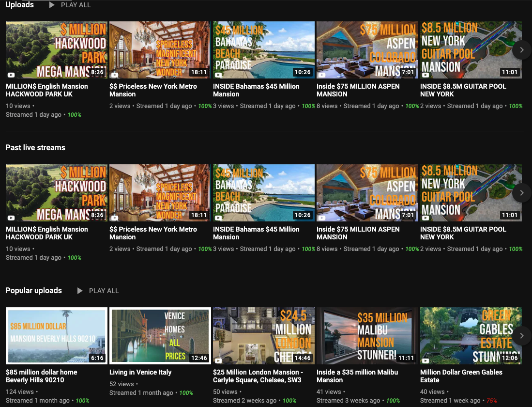Open the Past live streams heading
The height and width of the screenshot is (407, 532).
(35, 147)
